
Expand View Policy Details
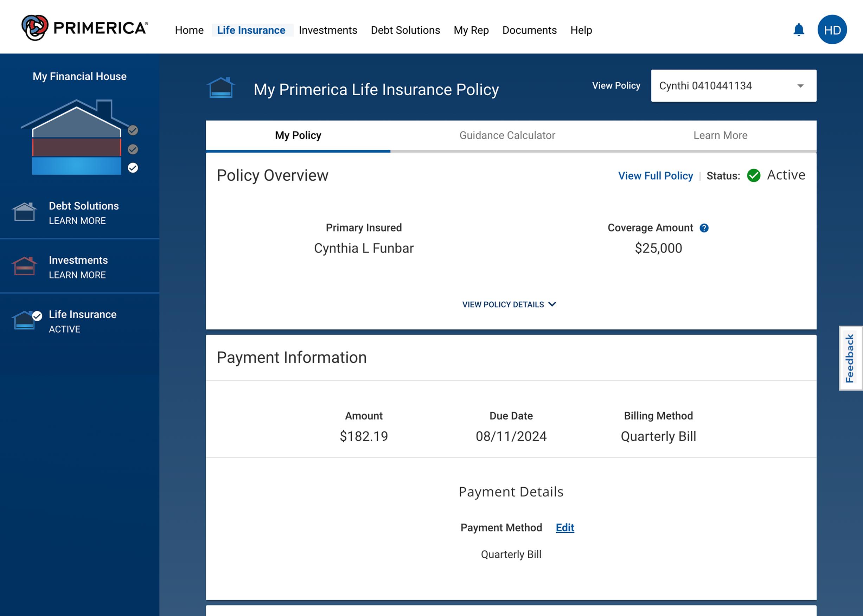point(509,304)
